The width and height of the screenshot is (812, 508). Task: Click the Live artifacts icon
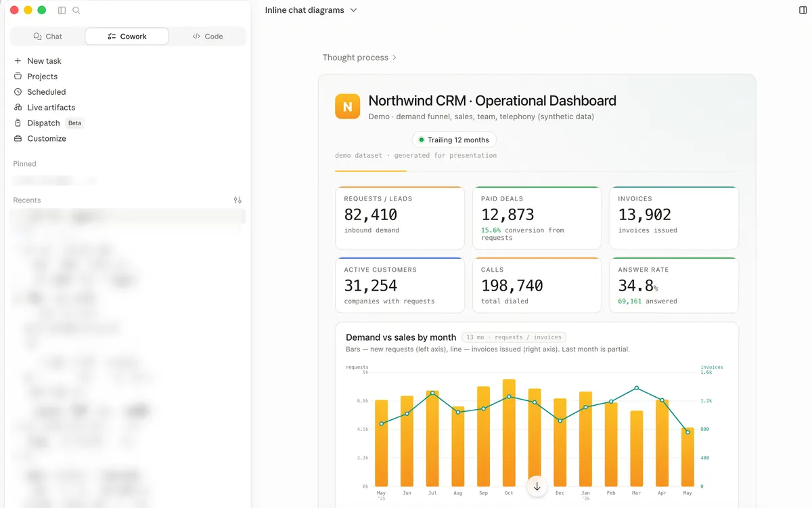click(x=18, y=108)
